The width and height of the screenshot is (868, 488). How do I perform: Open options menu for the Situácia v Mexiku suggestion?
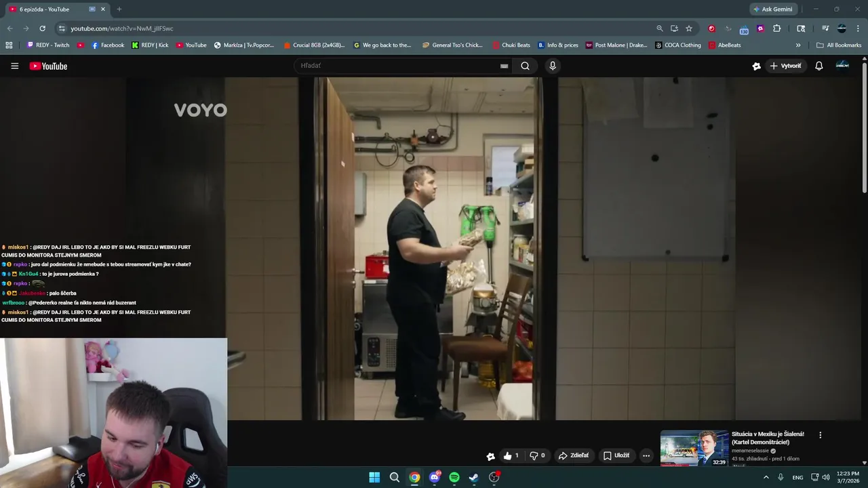[x=820, y=435]
